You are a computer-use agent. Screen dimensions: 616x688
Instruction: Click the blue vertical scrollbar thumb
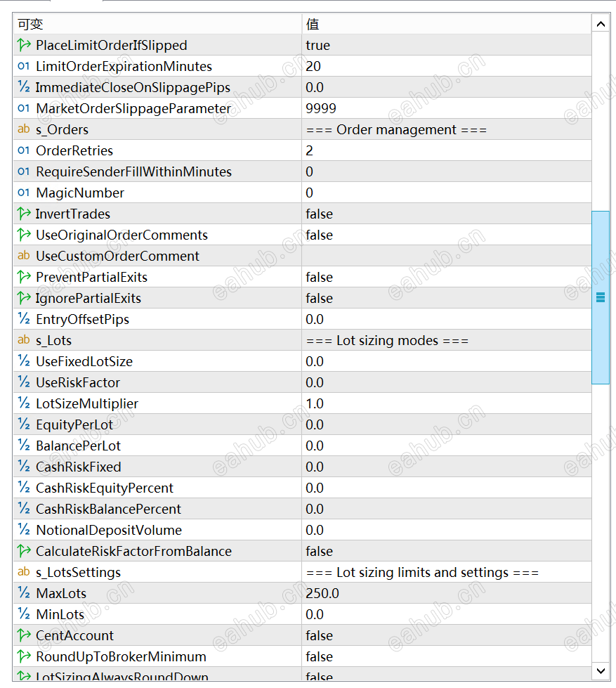(601, 297)
